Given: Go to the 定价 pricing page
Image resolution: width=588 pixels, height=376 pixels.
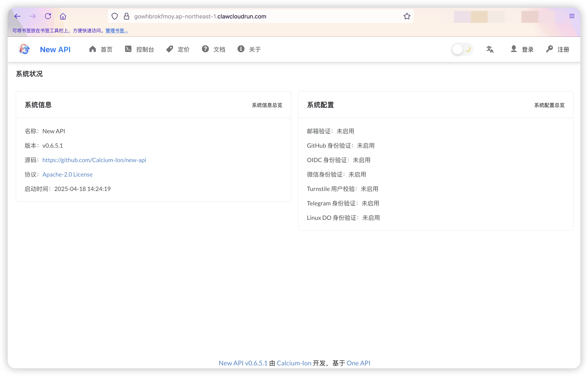Looking at the screenshot, I should coord(178,49).
